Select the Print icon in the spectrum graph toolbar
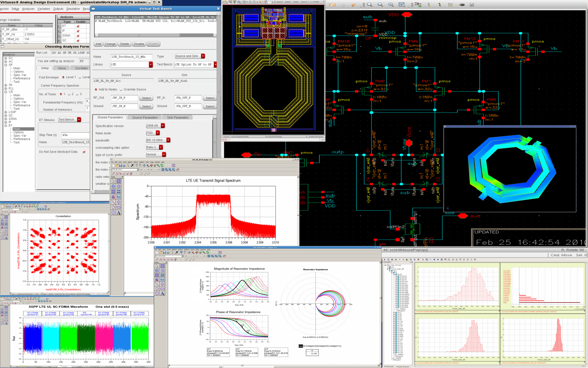 [124, 165]
